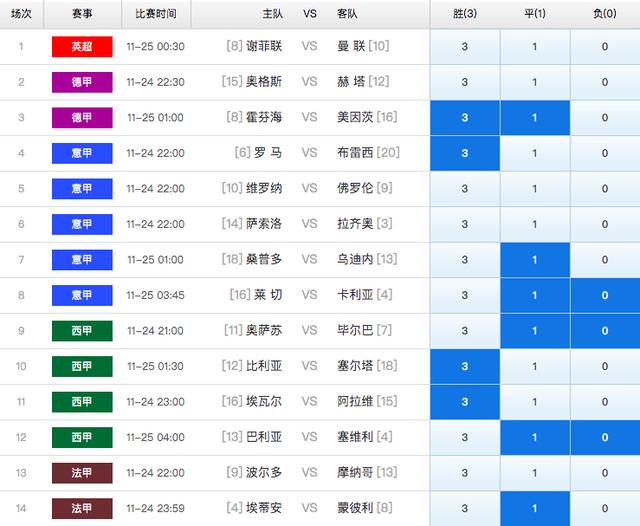Select win (3) for 莱切 vs 卡利亚
Screen dimensions: 640x526
point(465,295)
